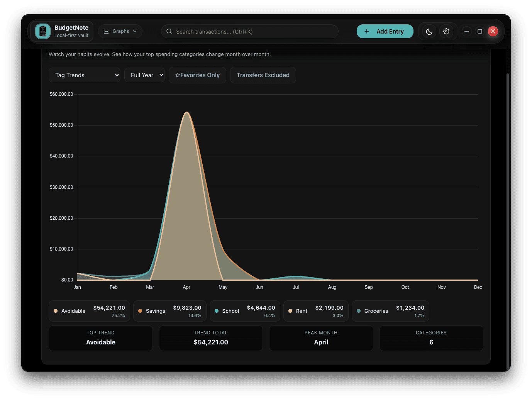Click the orange dot beside Savings
The image size is (532, 400).
pos(140,311)
